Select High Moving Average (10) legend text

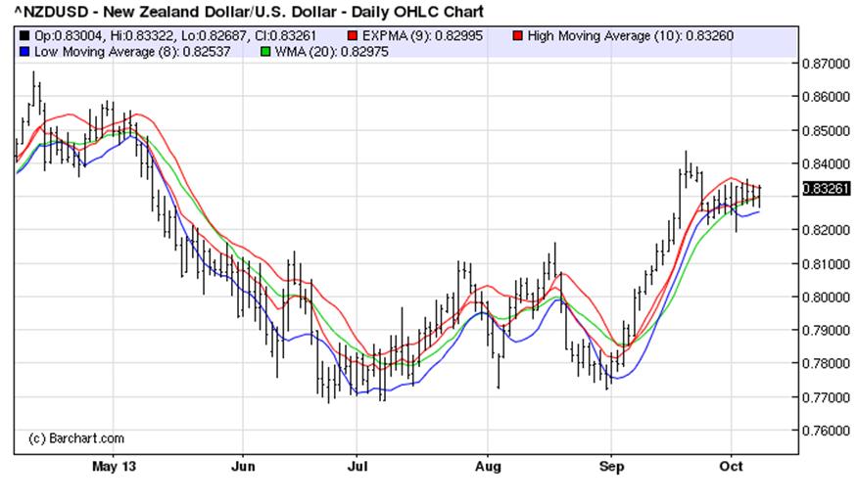[x=627, y=35]
